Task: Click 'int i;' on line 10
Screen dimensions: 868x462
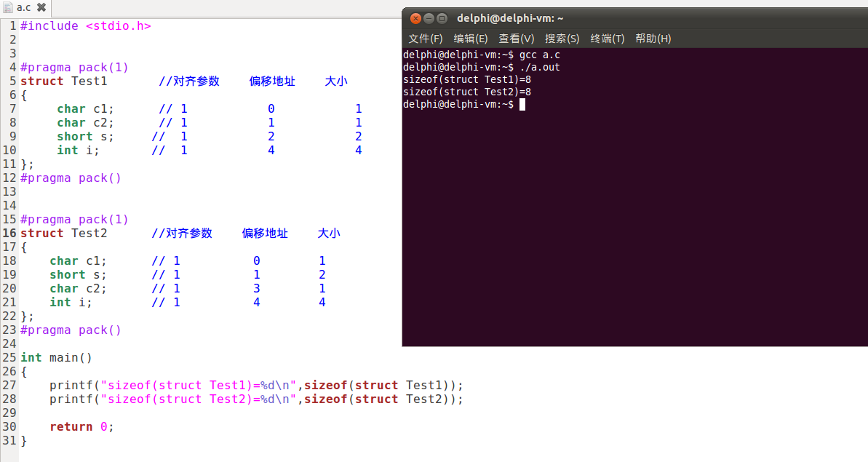Action: coord(78,151)
